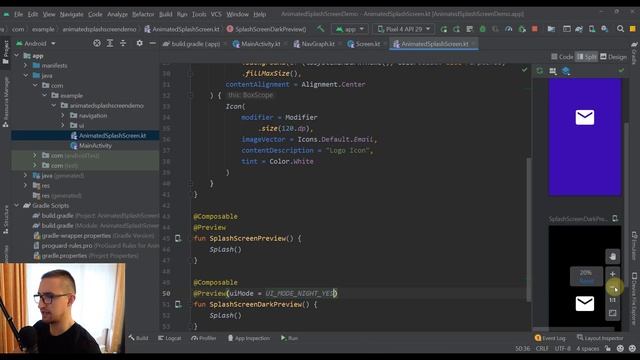Viewport: 640px width, 360px height.
Task: Expand the res folder
Action: tap(25, 185)
